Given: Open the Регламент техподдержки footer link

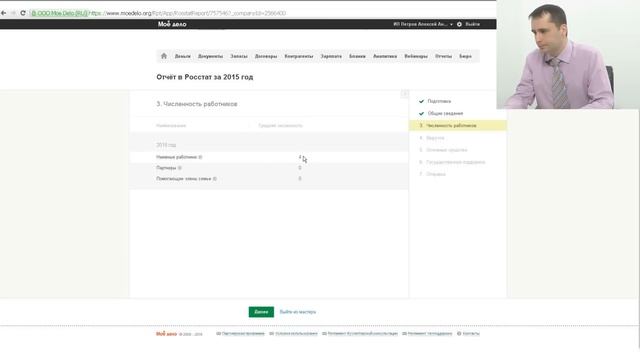Looking at the screenshot, I should coord(430,334).
